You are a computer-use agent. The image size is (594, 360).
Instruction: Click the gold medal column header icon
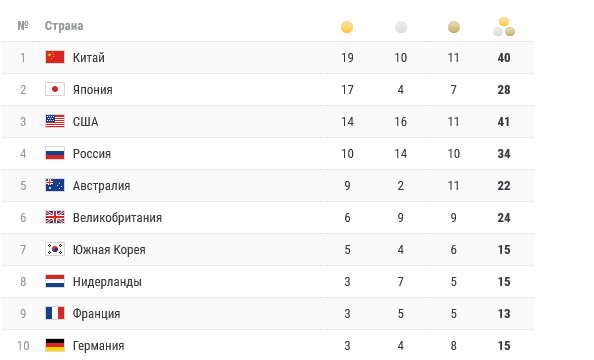[347, 27]
